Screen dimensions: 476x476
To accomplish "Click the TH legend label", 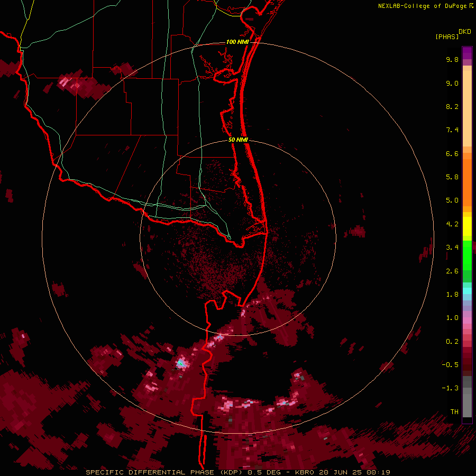I will pyautogui.click(x=454, y=412).
